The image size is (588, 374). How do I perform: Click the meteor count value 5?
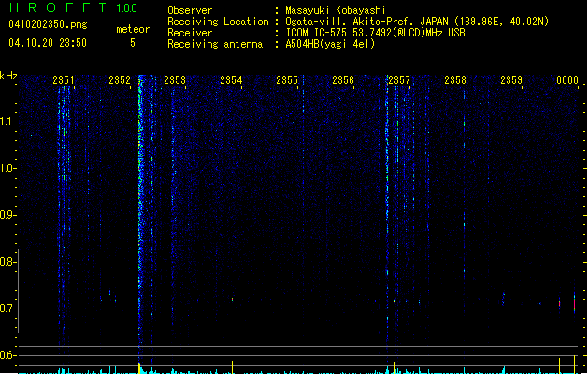point(133,43)
